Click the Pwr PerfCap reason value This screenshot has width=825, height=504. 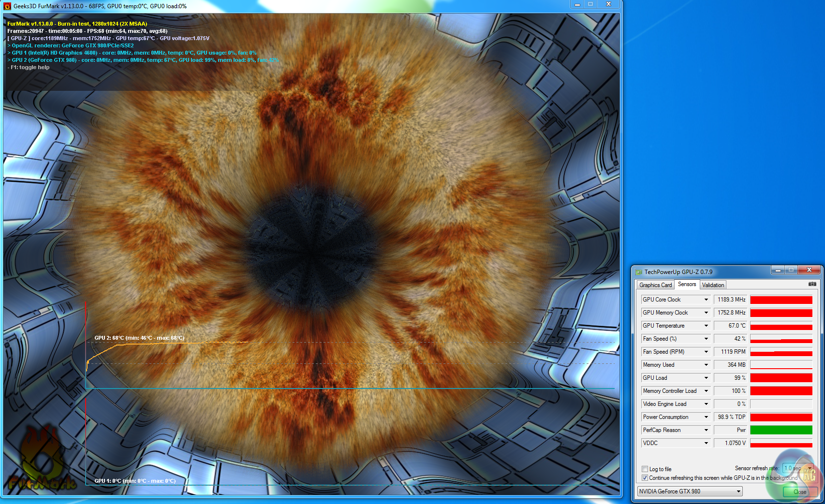point(731,430)
